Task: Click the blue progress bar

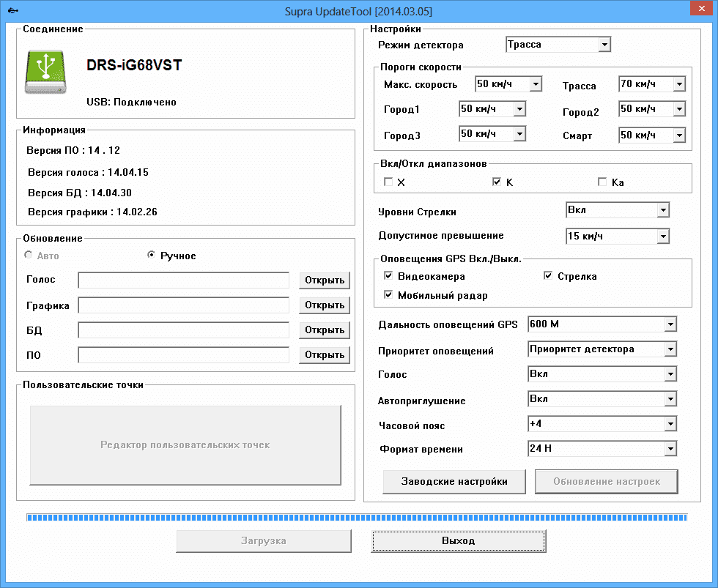Action: click(x=357, y=518)
